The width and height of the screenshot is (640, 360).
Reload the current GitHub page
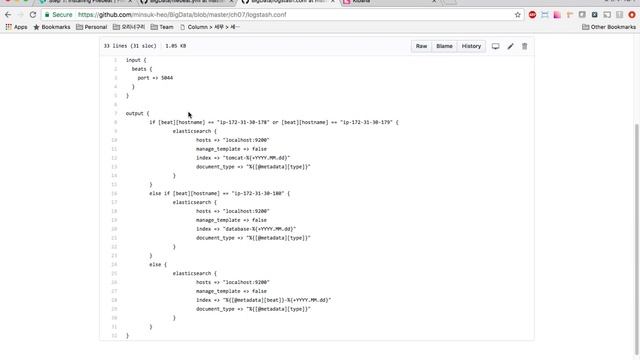tap(33, 15)
